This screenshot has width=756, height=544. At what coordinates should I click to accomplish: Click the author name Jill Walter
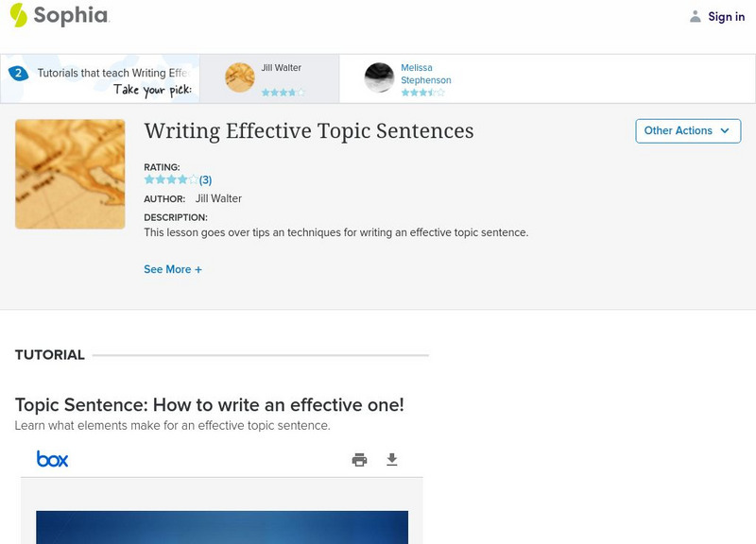point(218,198)
